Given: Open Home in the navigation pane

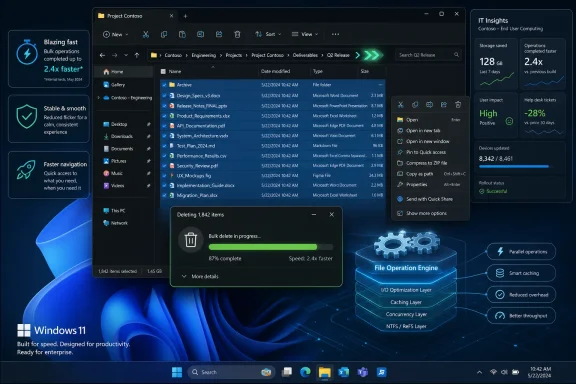Looking at the screenshot, I should click(x=124, y=72).
